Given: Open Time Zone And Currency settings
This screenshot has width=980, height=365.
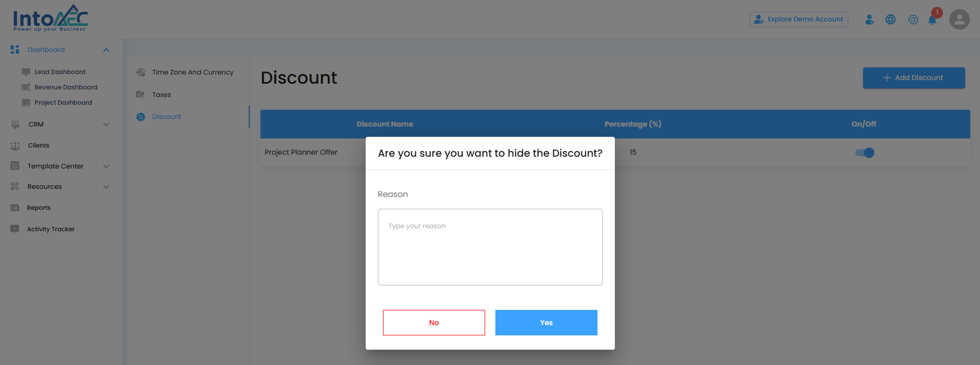Looking at the screenshot, I should (x=192, y=72).
